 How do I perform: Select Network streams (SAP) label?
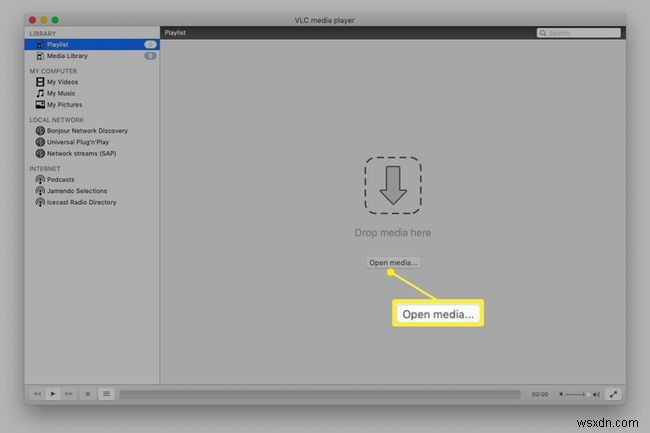pos(81,153)
